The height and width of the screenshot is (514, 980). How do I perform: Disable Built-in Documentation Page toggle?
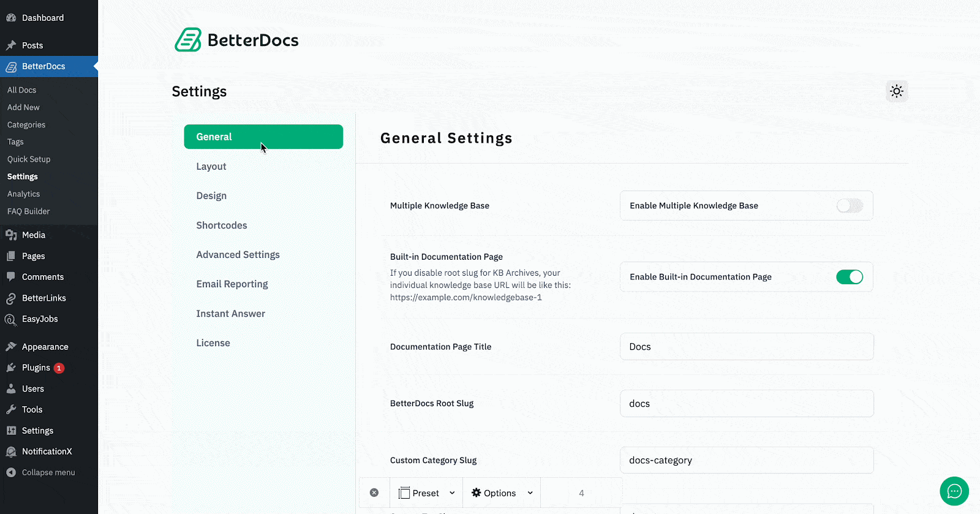pos(850,277)
